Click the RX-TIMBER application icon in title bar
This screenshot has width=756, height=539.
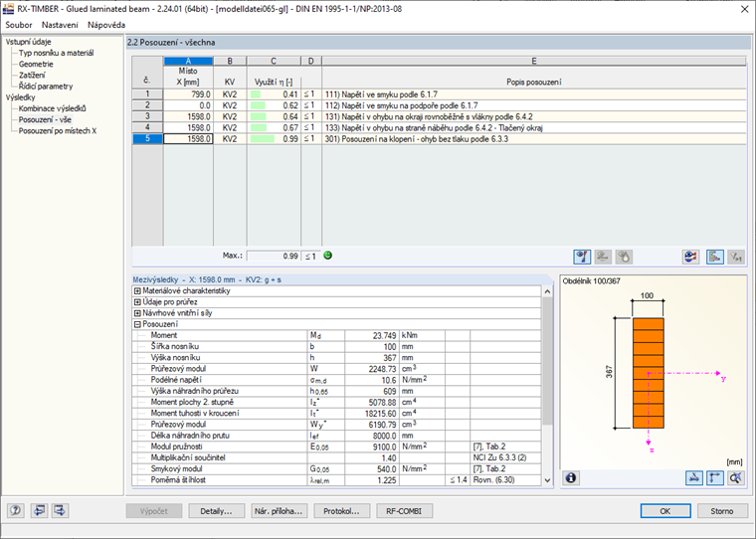coord(9,9)
